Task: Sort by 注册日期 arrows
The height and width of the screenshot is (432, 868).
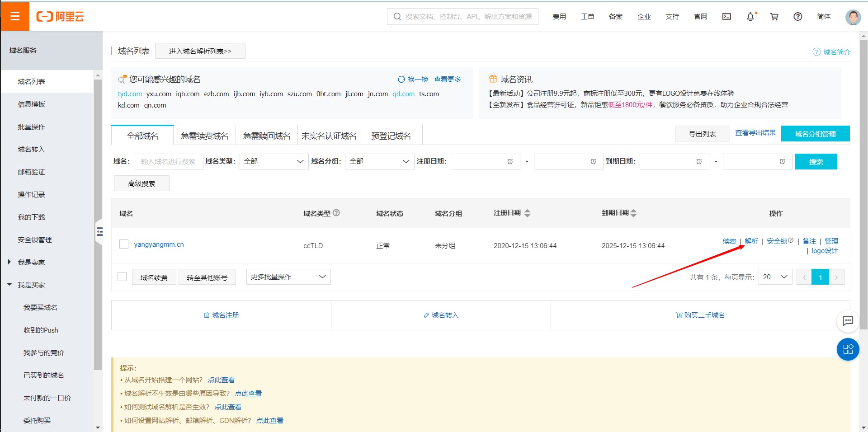Action: point(527,213)
